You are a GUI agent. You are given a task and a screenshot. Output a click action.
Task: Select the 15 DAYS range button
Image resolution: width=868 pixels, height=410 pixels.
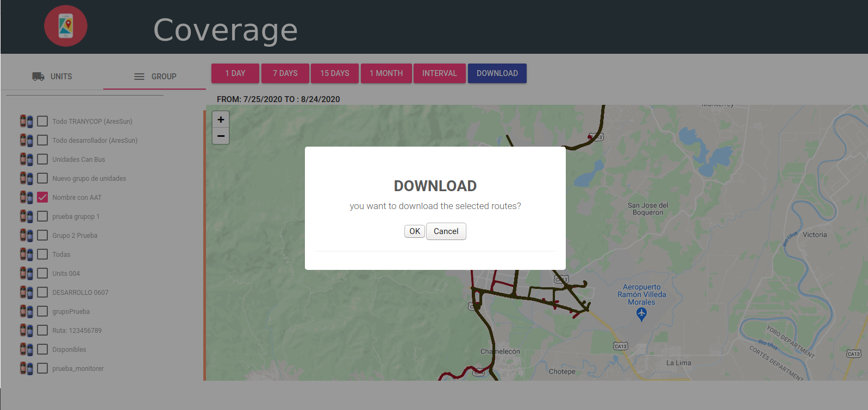(x=335, y=73)
